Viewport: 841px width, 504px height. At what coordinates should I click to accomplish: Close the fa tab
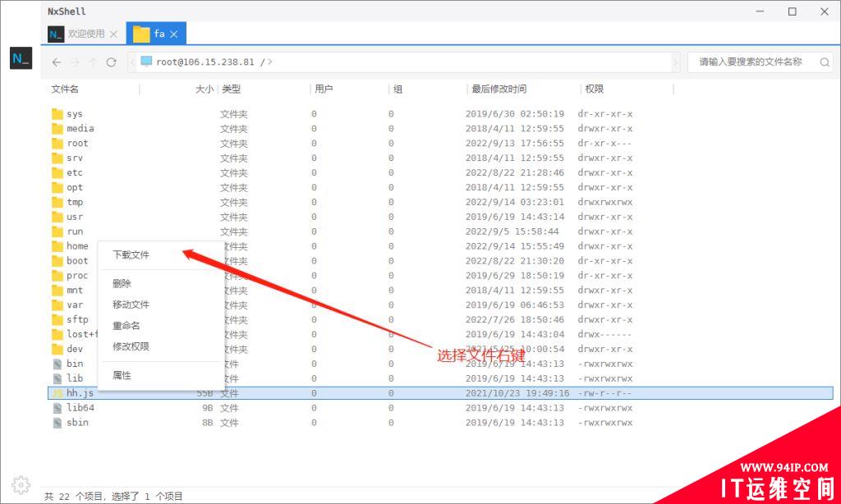coord(174,34)
